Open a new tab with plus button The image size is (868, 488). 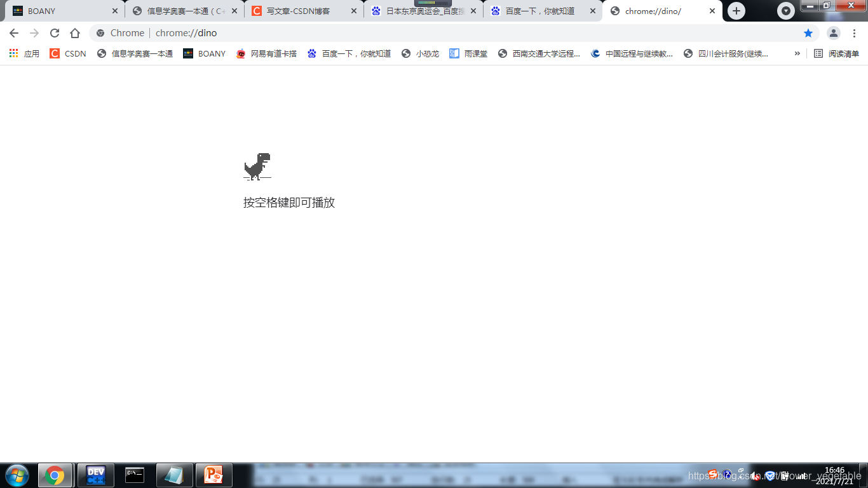coord(736,11)
